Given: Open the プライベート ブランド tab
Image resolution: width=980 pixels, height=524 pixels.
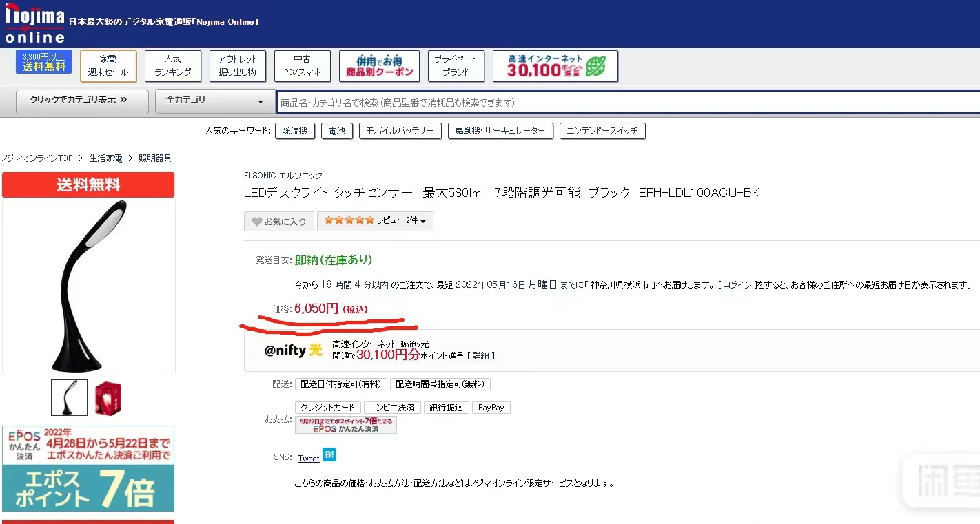Looking at the screenshot, I should [x=456, y=66].
